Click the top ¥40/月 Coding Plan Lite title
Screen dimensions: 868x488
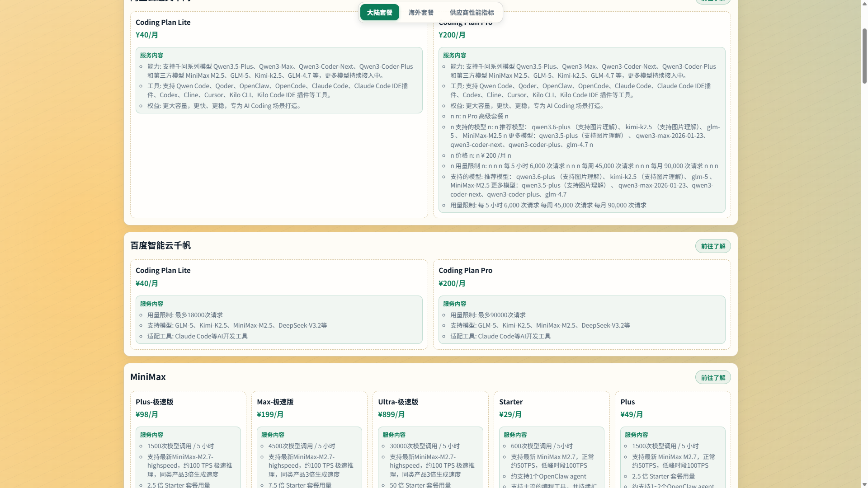pos(163,22)
